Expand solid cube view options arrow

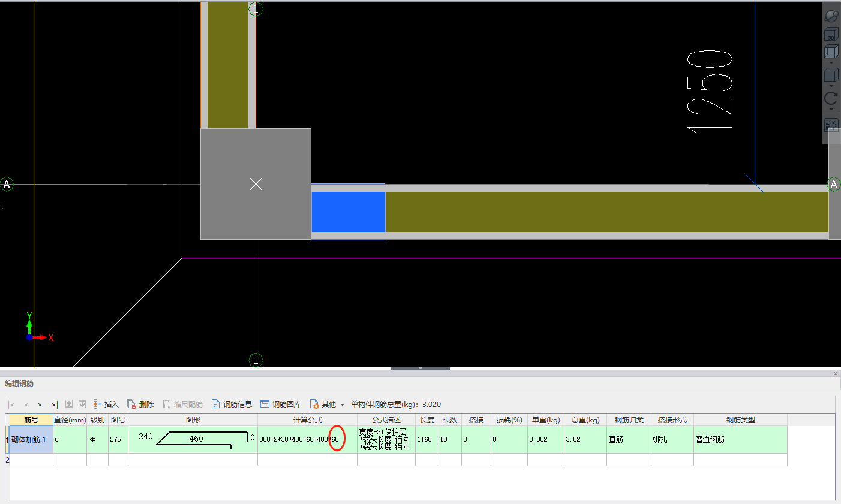[x=831, y=86]
